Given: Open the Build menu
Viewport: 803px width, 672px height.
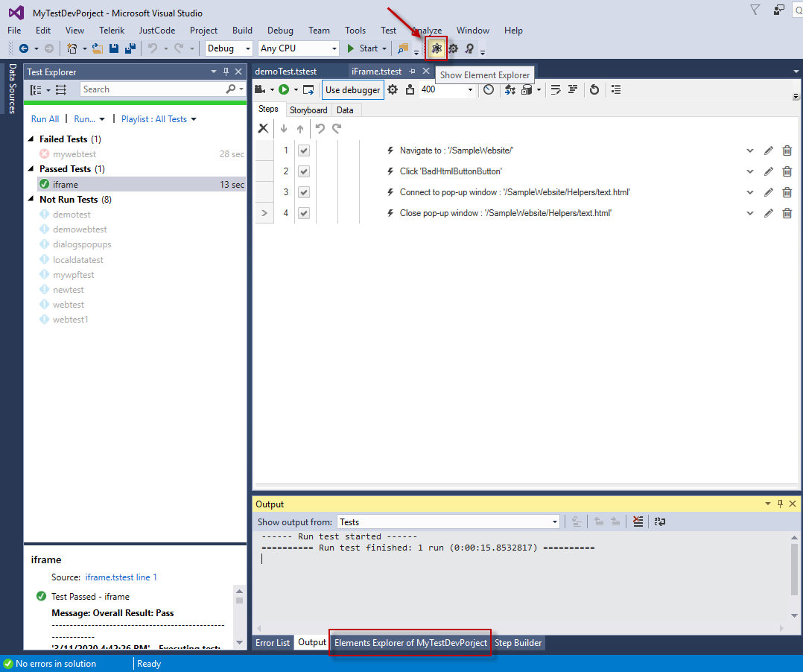Looking at the screenshot, I should 242,31.
